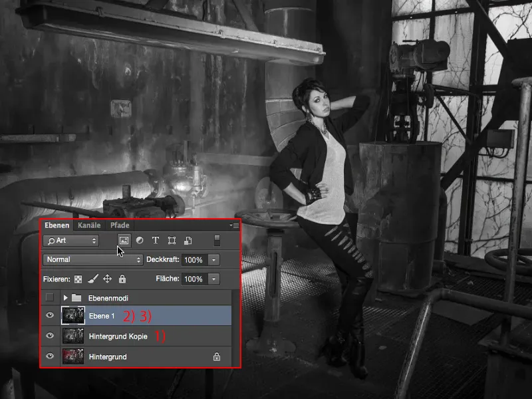
Task: Filter layers by shape layers icon
Action: pyautogui.click(x=172, y=241)
